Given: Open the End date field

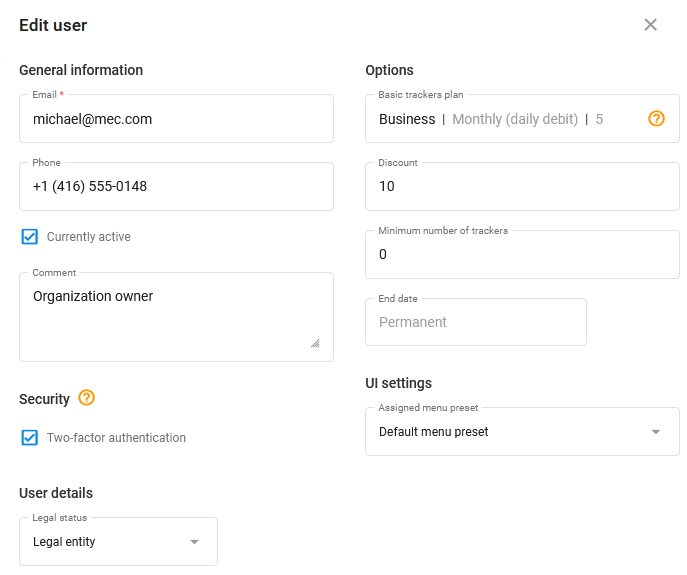Looking at the screenshot, I should pyautogui.click(x=476, y=322).
